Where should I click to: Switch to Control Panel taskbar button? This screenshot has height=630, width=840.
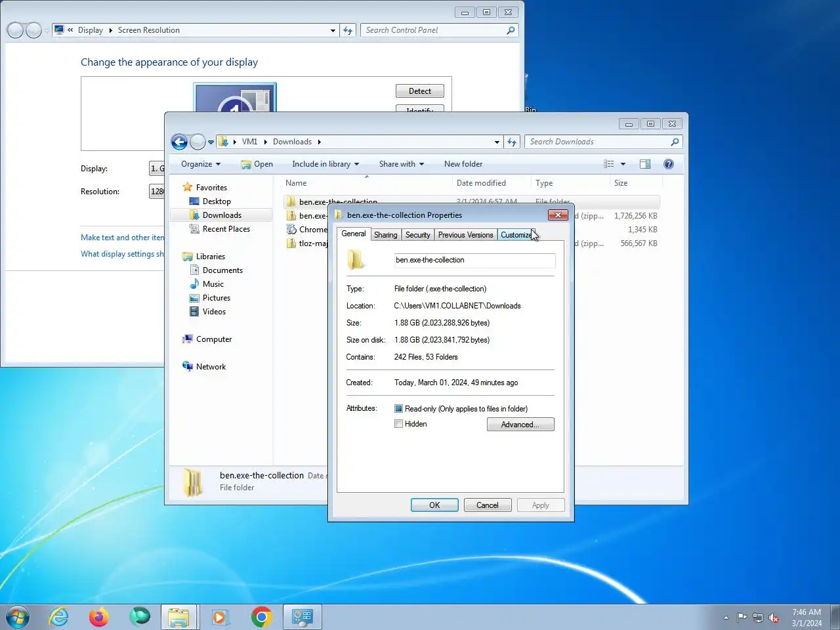point(303,617)
